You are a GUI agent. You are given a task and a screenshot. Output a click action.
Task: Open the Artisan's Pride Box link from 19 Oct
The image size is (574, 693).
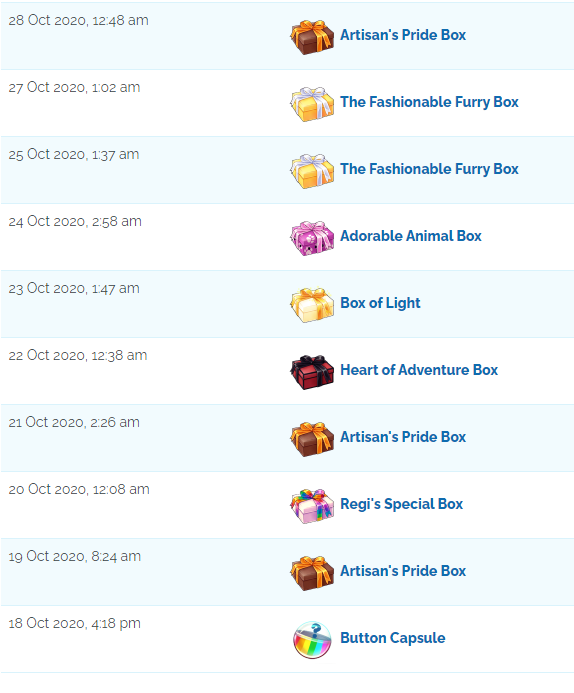click(403, 571)
